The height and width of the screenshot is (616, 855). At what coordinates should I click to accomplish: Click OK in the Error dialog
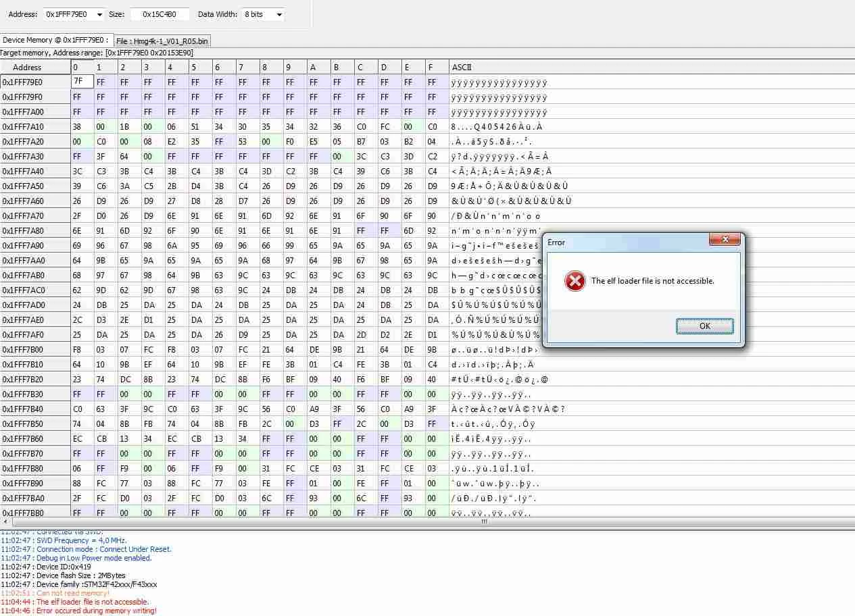(704, 326)
